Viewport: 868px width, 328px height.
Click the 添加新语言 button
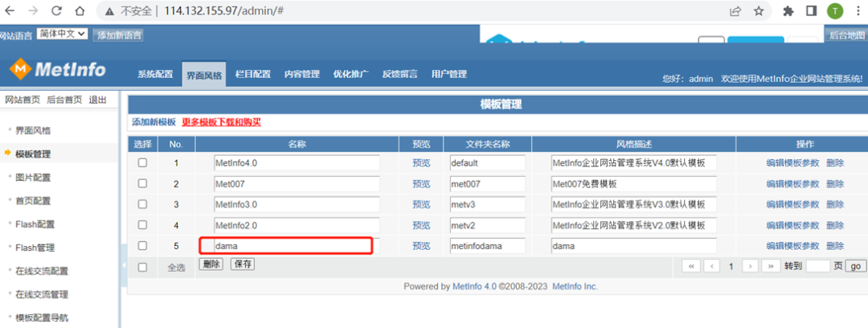click(x=119, y=35)
